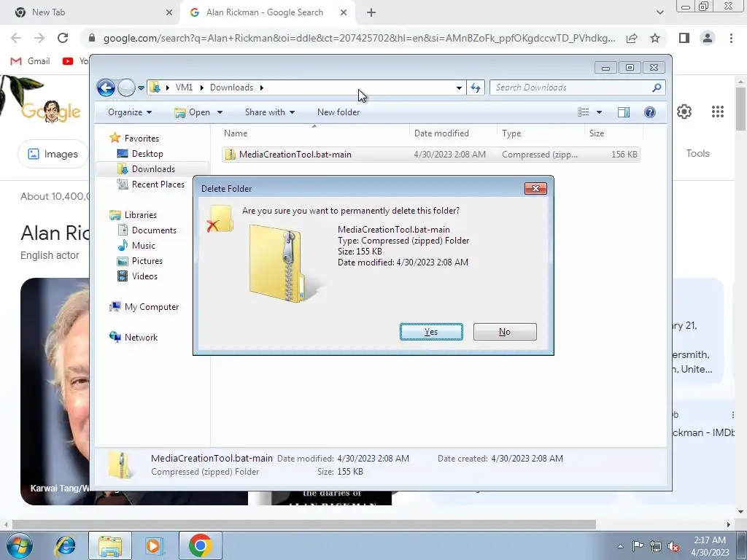Expand the Open button dropdown arrow
This screenshot has width=747, height=560.
click(x=220, y=112)
